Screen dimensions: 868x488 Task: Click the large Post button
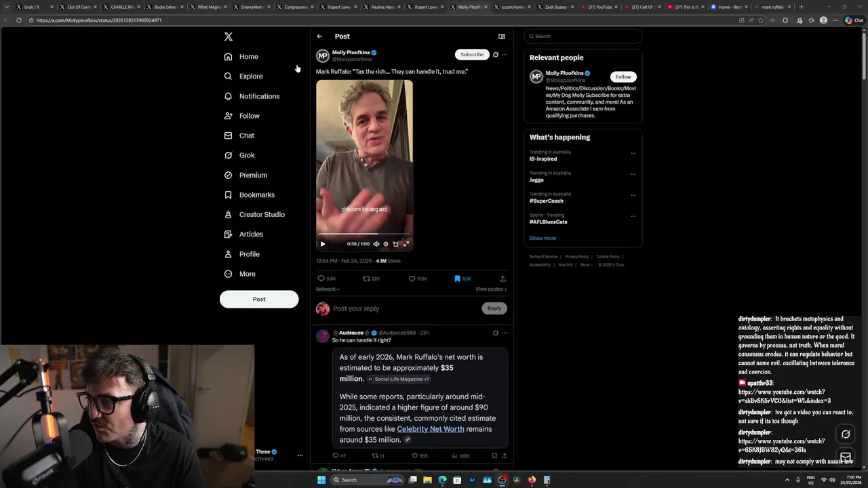259,299
